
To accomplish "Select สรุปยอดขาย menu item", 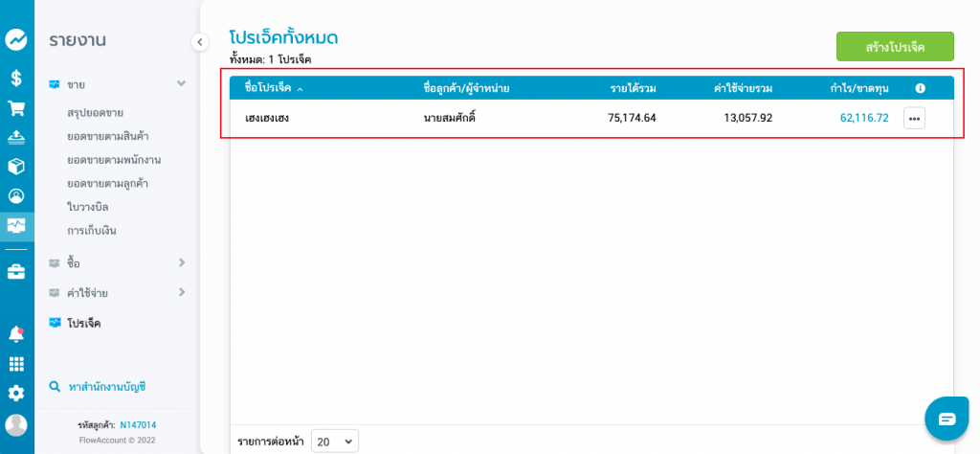I will pos(95,113).
